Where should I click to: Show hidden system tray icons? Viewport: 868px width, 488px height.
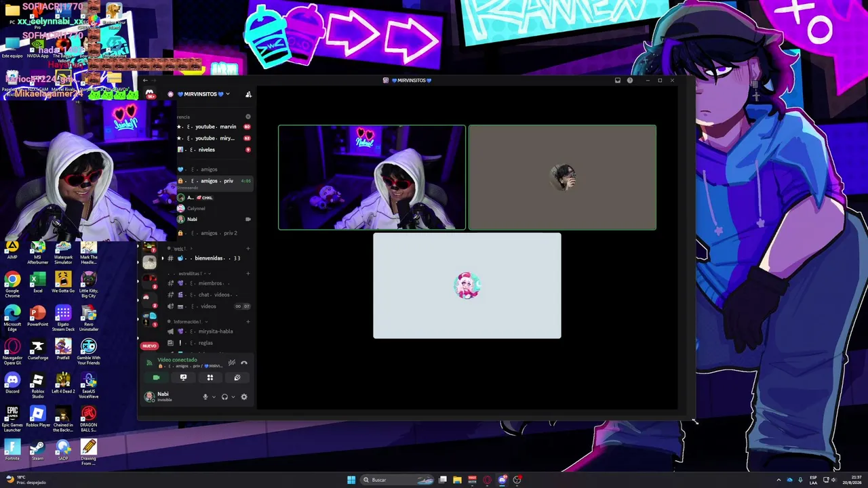pyautogui.click(x=778, y=480)
